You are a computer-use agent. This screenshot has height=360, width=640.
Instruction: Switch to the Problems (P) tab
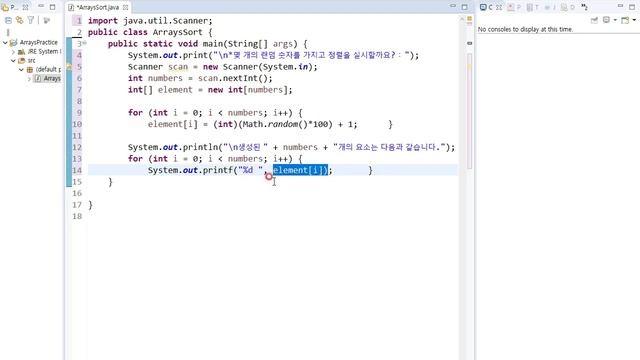(x=514, y=7)
